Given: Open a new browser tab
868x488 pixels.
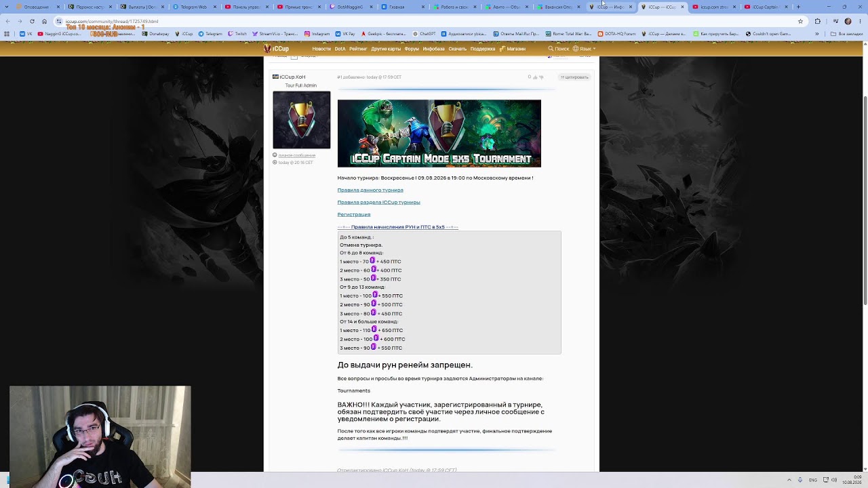Looking at the screenshot, I should [x=798, y=7].
